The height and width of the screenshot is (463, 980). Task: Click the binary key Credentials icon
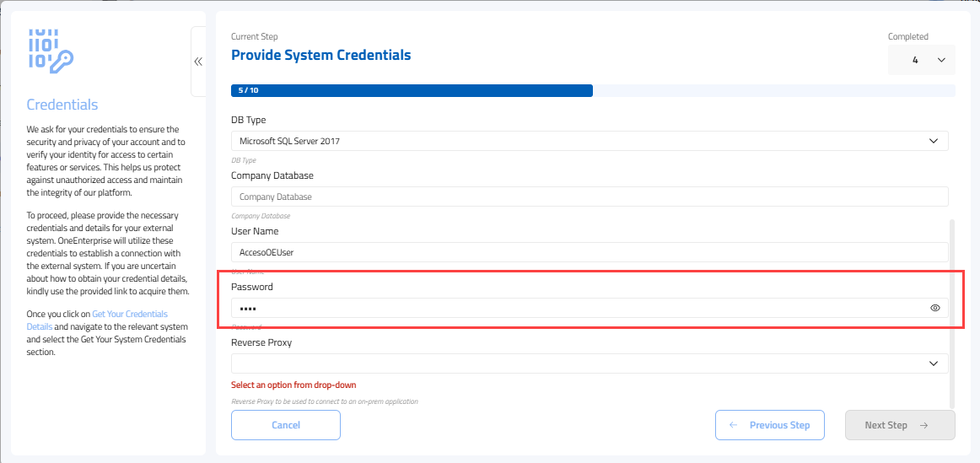[51, 50]
